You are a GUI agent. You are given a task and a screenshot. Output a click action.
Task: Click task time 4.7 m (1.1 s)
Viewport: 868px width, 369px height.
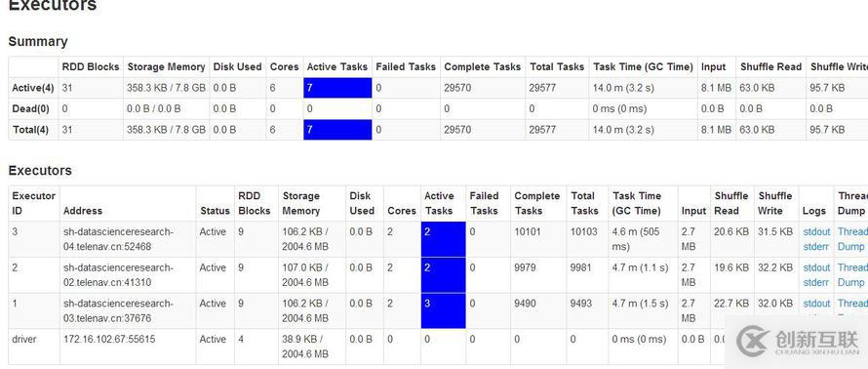click(640, 268)
